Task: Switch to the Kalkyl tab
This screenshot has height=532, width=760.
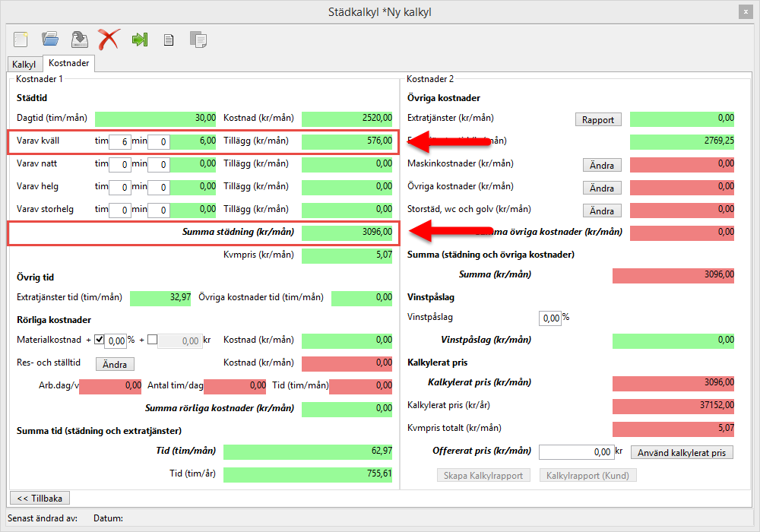Action: (x=24, y=65)
